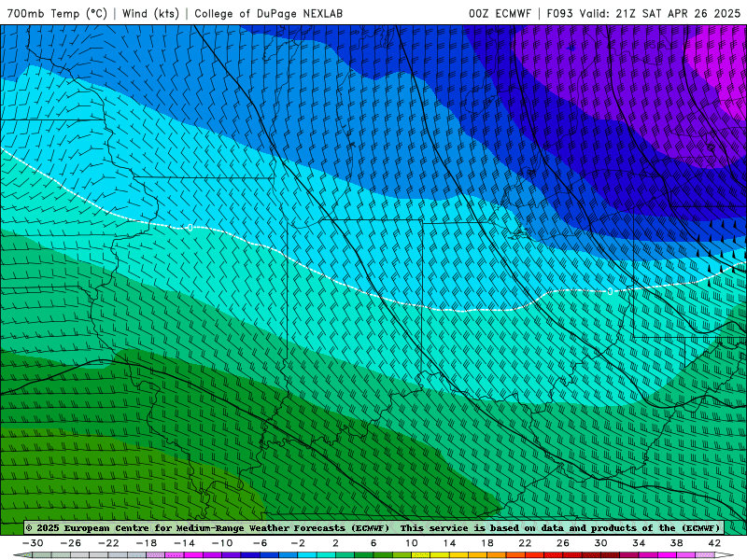Select the -2 legend value

pyautogui.click(x=298, y=543)
